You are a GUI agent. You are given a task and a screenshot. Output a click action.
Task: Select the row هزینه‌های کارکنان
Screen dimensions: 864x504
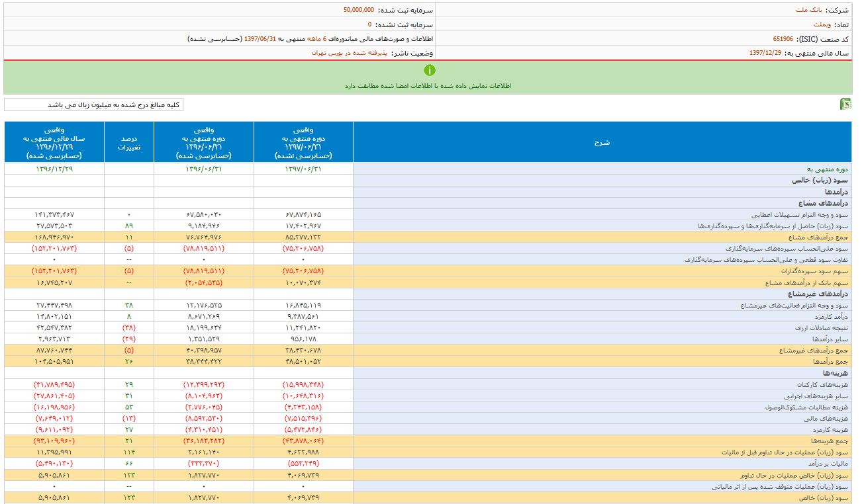coord(428,384)
